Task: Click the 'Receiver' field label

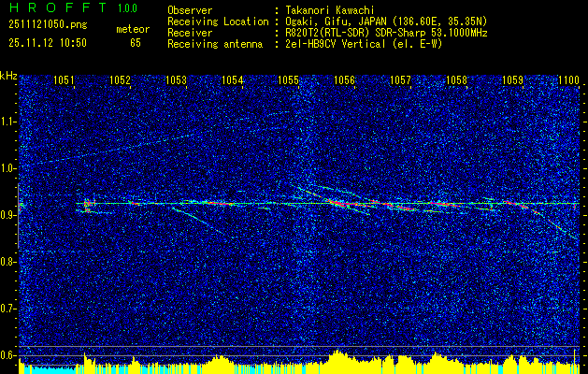Action: coord(190,33)
